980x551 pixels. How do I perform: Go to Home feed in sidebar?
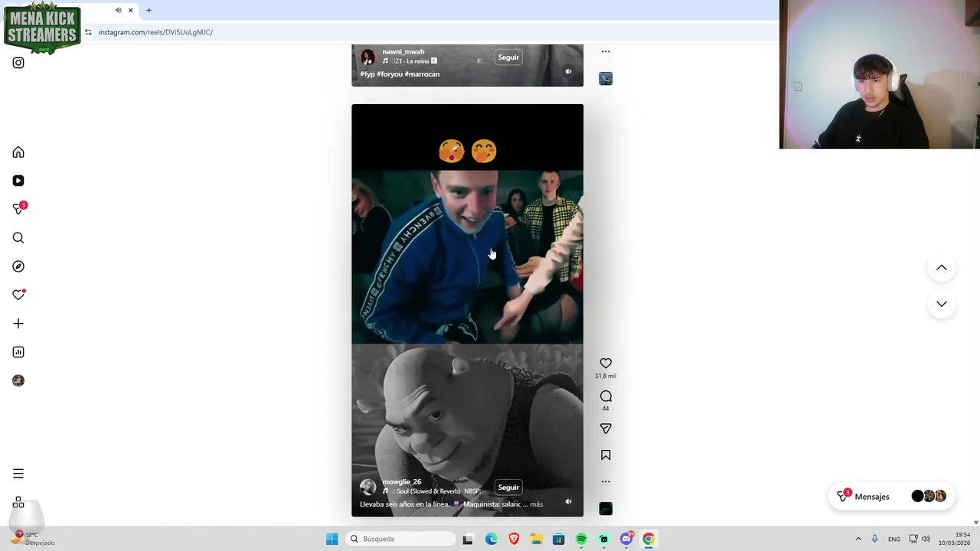[x=18, y=152]
